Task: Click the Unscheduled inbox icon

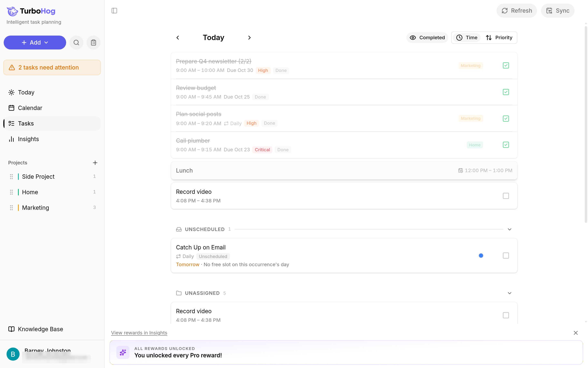Action: [179, 229]
